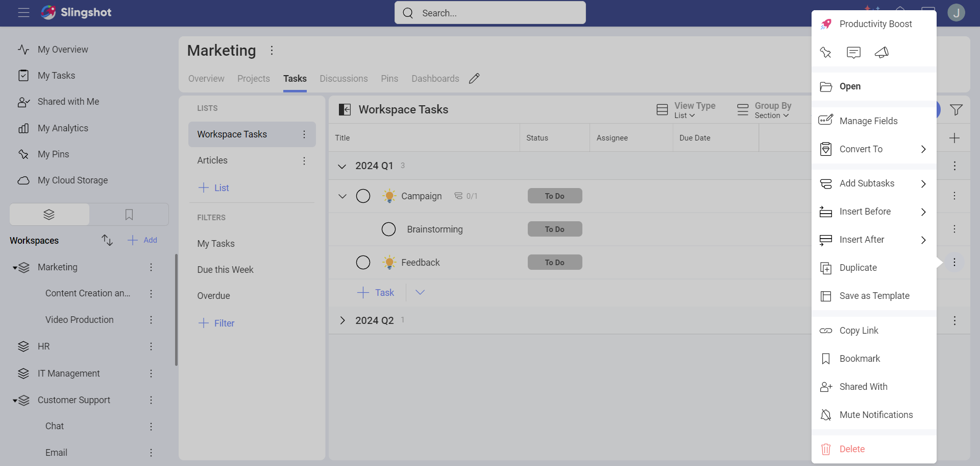Expand Convert To submenu
Screen dimensions: 980x466
874,149
